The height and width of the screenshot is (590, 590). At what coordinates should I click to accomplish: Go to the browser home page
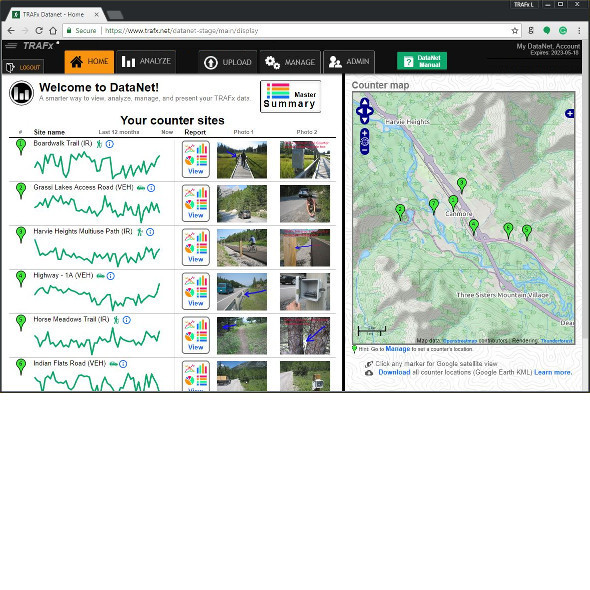pos(53,30)
